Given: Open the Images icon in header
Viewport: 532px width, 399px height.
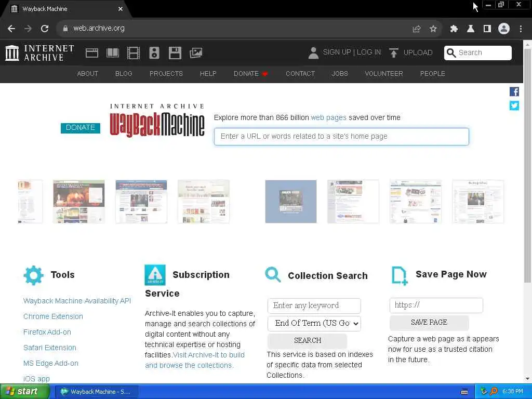Looking at the screenshot, I should [x=196, y=53].
